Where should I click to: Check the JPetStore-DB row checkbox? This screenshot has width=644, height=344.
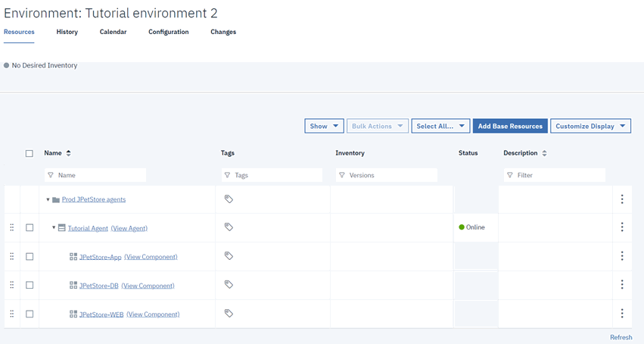tap(30, 285)
